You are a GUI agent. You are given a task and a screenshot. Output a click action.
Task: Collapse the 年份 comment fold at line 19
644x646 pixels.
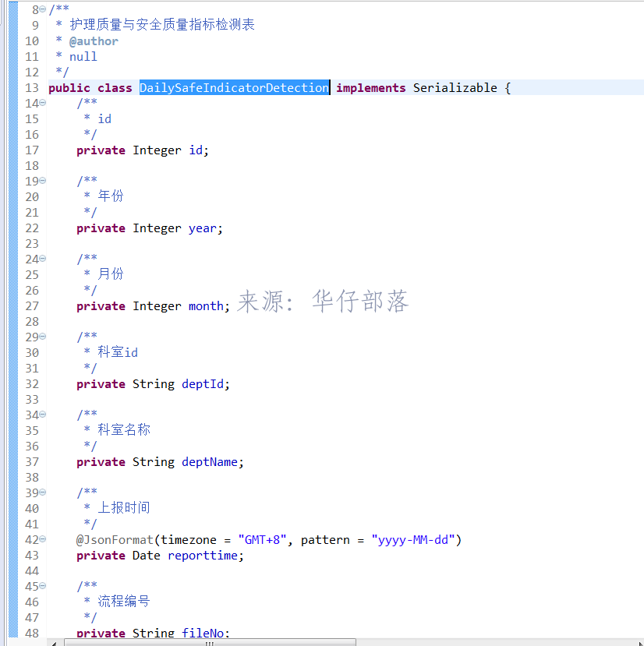tap(42, 181)
